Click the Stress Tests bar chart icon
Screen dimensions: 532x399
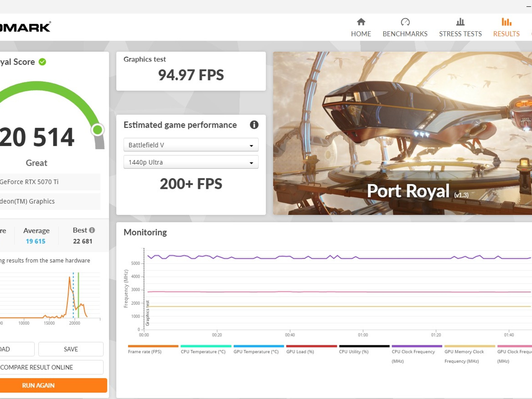tap(460, 22)
